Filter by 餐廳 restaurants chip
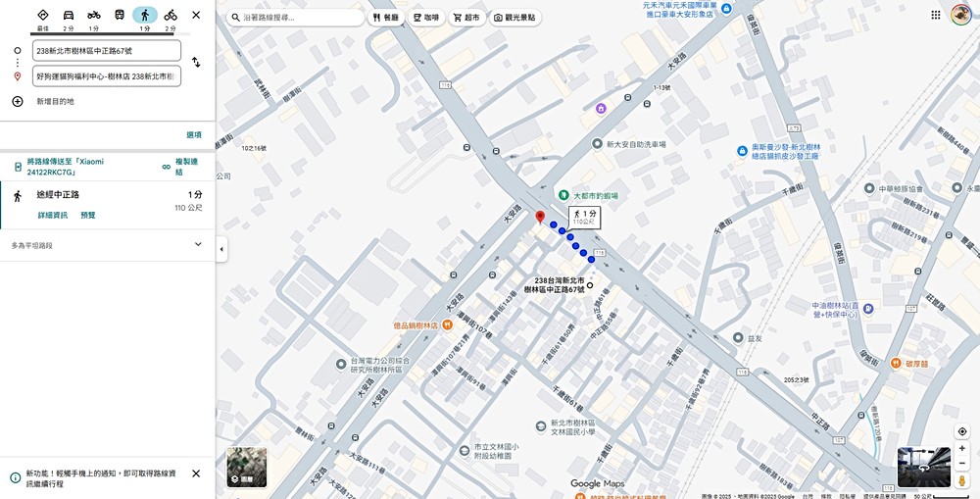 click(x=385, y=18)
